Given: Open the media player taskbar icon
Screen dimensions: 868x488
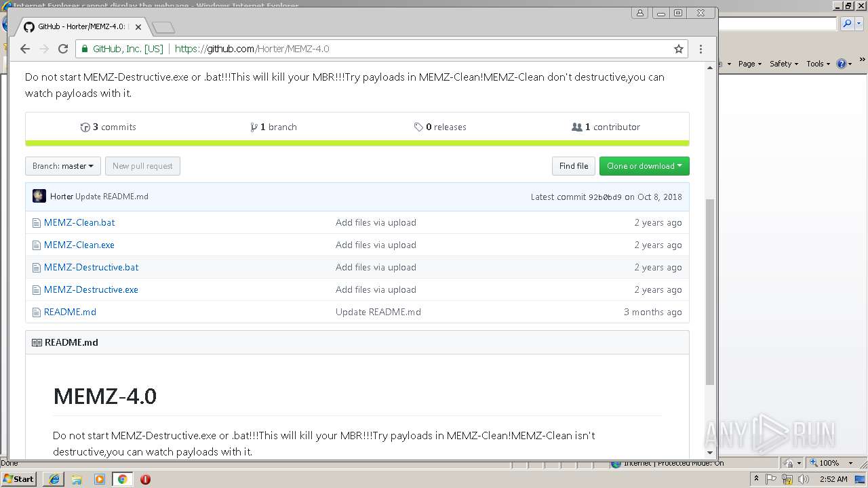Looking at the screenshot, I should coord(100,479).
